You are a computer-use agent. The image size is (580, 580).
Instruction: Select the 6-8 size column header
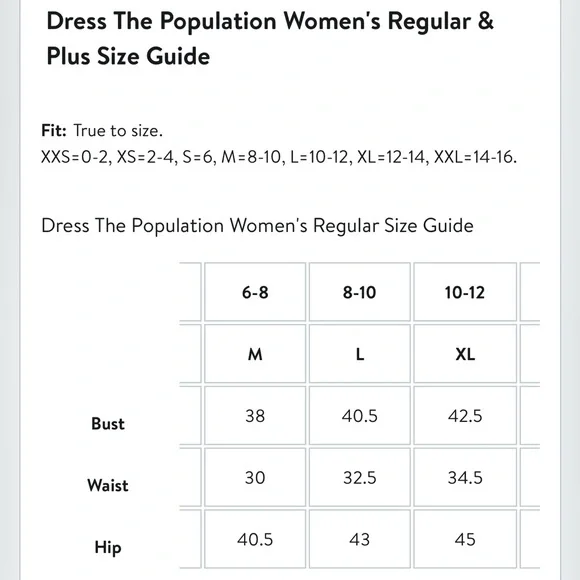(x=255, y=292)
